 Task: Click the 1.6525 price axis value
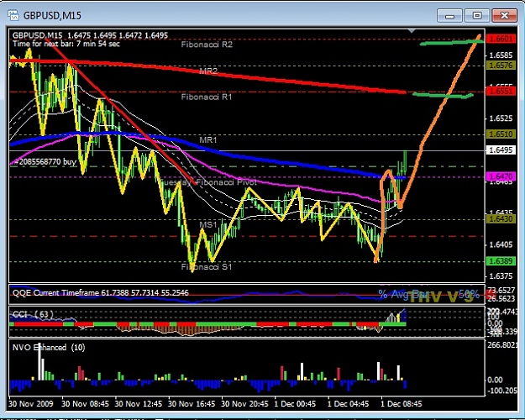(501, 118)
